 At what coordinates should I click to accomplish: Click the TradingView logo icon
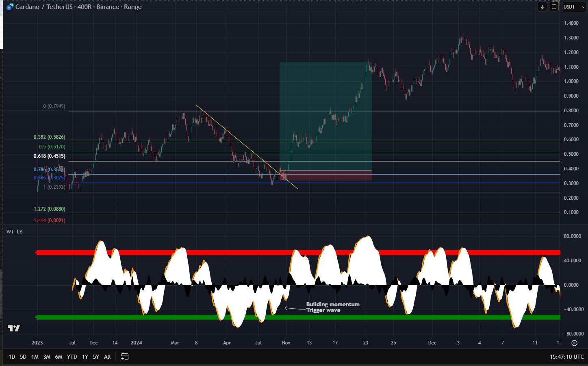[x=13, y=329]
